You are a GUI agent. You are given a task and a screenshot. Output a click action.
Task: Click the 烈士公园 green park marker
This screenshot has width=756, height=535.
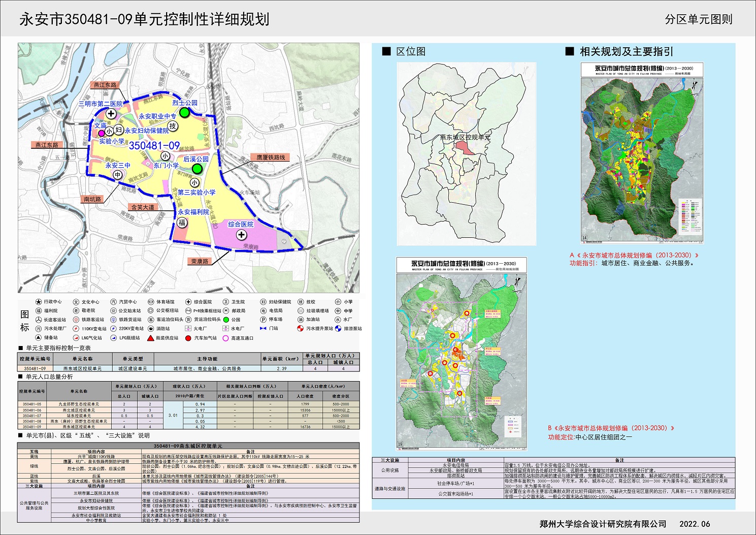click(x=184, y=112)
